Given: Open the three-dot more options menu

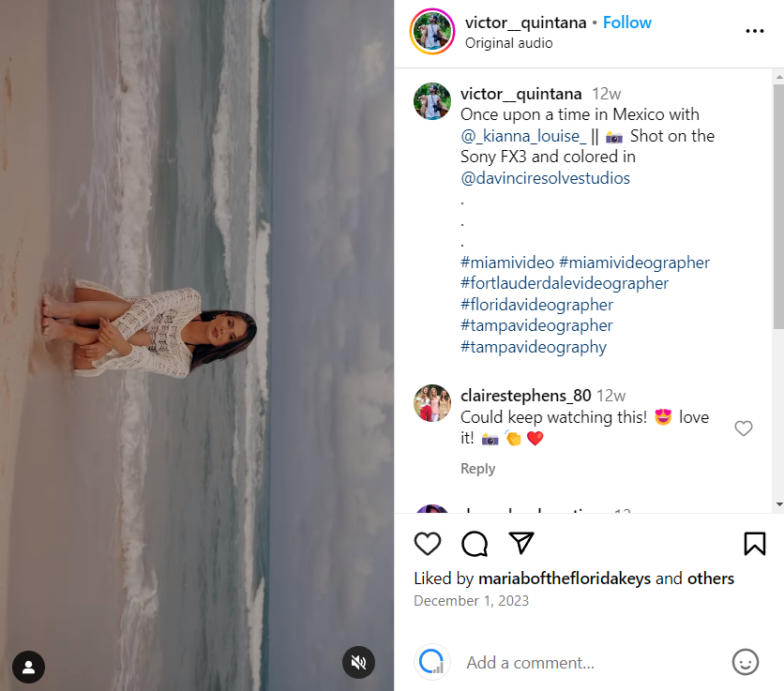Looking at the screenshot, I should (754, 31).
